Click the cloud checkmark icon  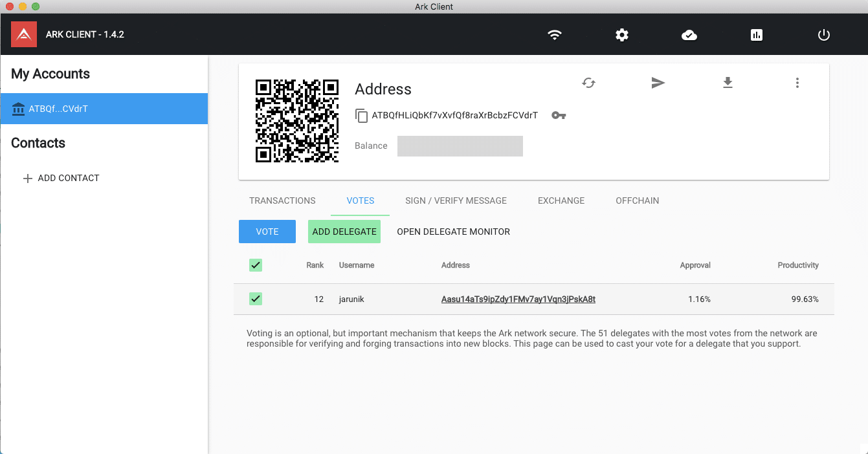pos(689,35)
